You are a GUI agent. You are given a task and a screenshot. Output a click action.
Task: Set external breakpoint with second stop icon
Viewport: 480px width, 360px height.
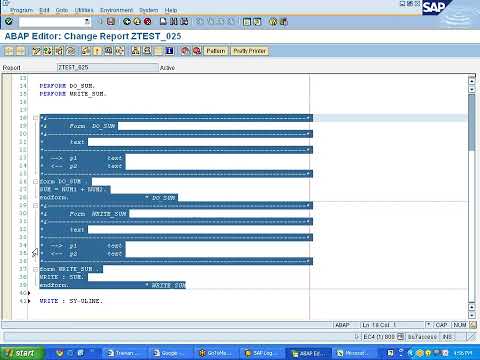pos(197,51)
